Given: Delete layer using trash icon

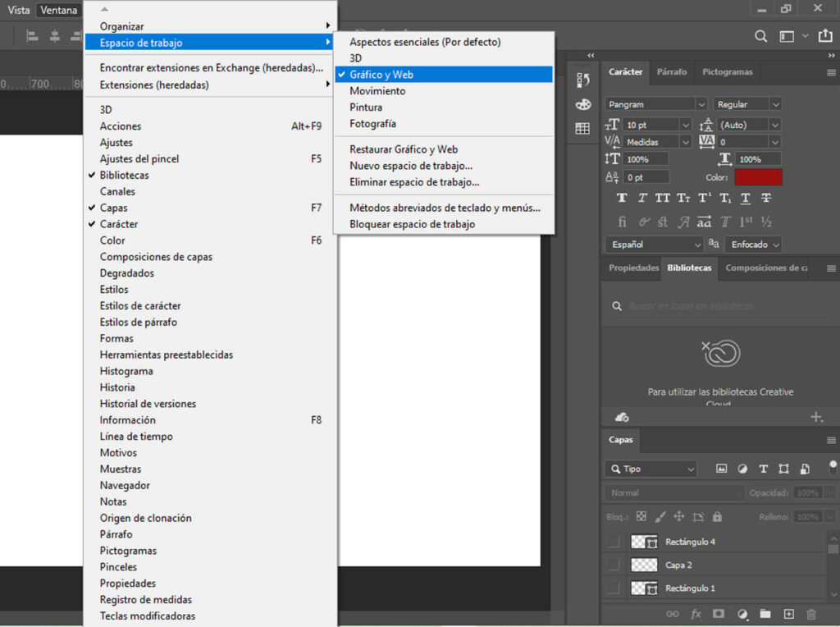Looking at the screenshot, I should tap(810, 614).
